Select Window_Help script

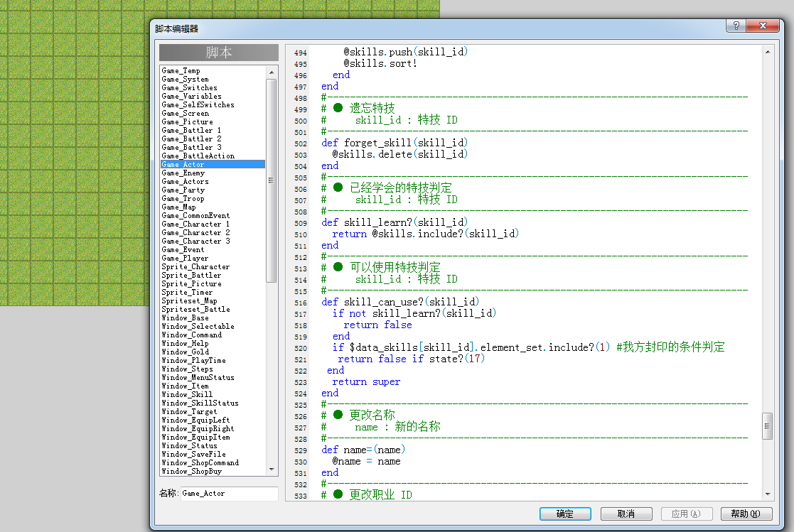coord(213,344)
